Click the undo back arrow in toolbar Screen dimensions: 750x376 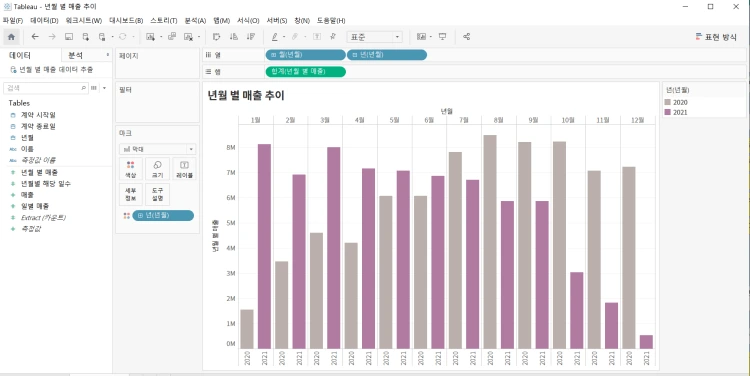pyautogui.click(x=35, y=36)
